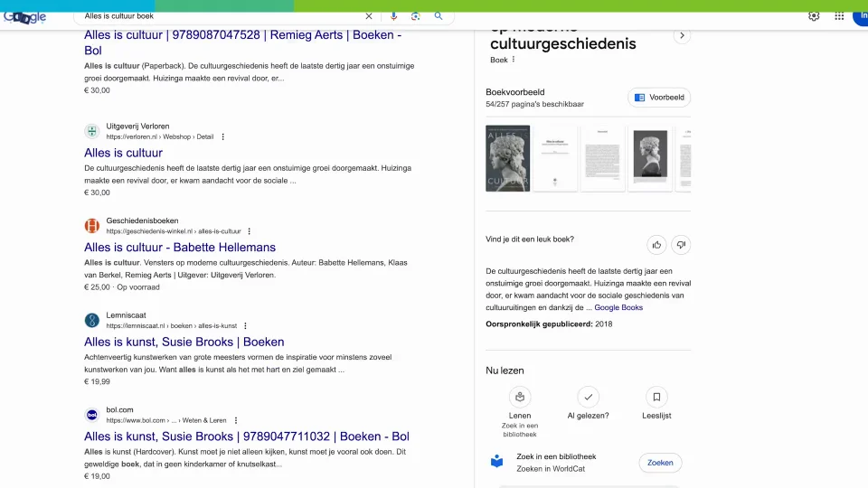Click the 'Nu lezen' heading

click(505, 371)
